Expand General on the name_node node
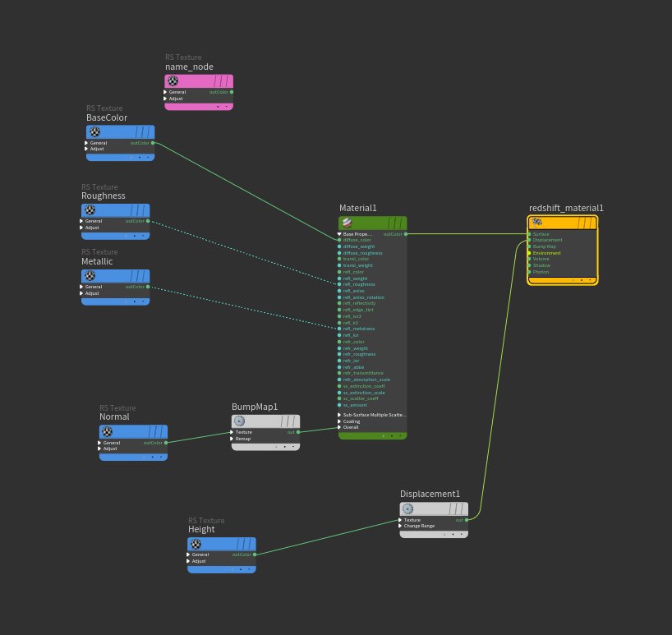Viewport: 672px width, 635px height. tap(165, 92)
